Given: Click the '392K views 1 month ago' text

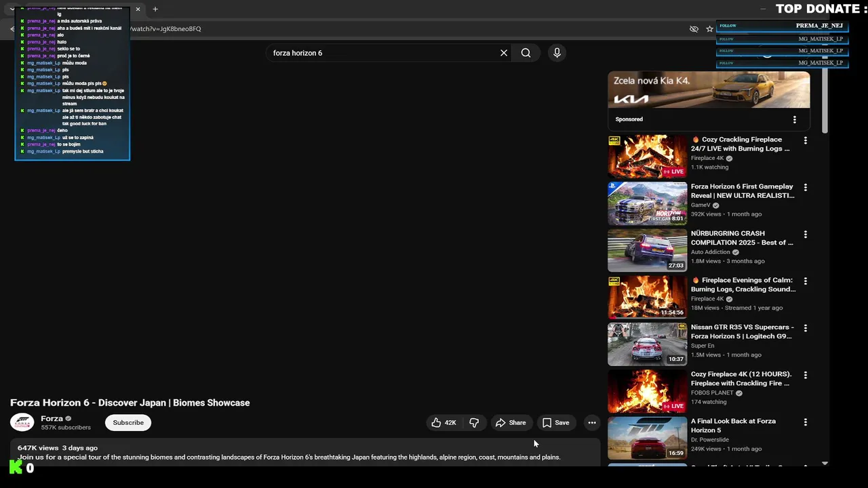Looking at the screenshot, I should pyautogui.click(x=726, y=214).
